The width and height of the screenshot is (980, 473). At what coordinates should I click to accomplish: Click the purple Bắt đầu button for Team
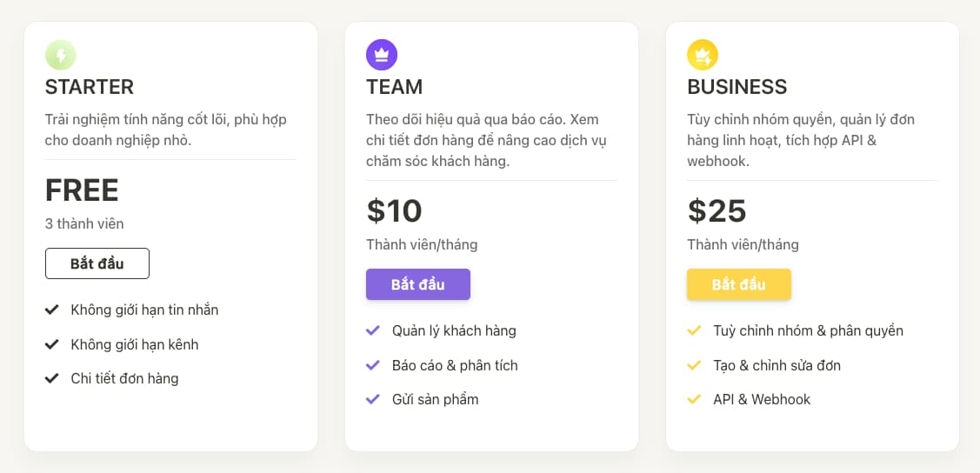coord(418,284)
